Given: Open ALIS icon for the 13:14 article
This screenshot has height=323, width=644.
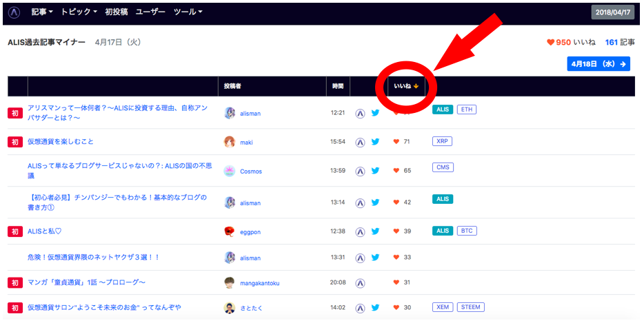Looking at the screenshot, I should [x=360, y=202].
